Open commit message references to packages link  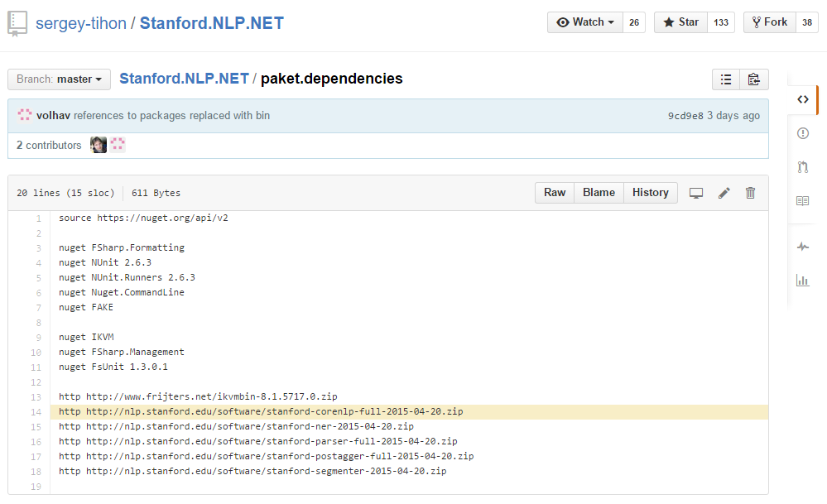[172, 116]
